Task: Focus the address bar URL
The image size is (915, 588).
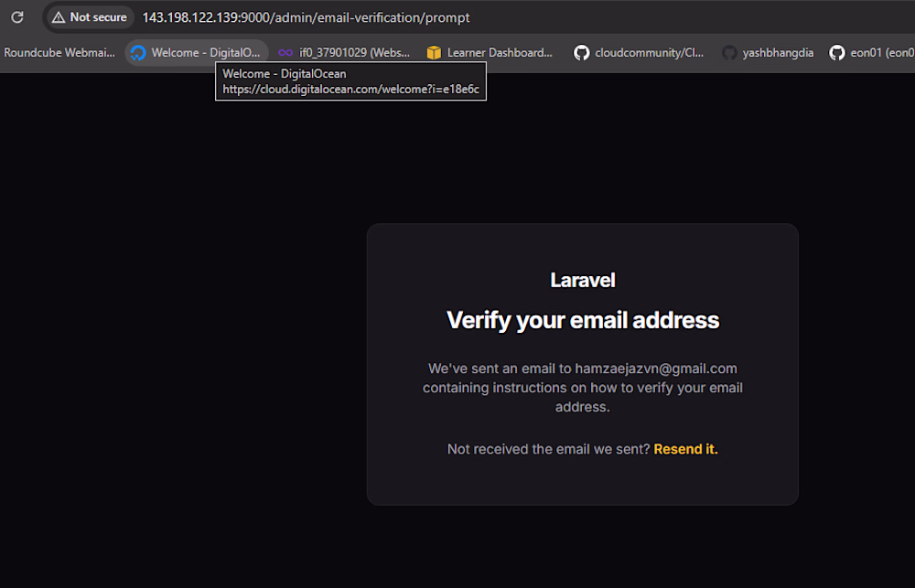Action: coord(306,17)
